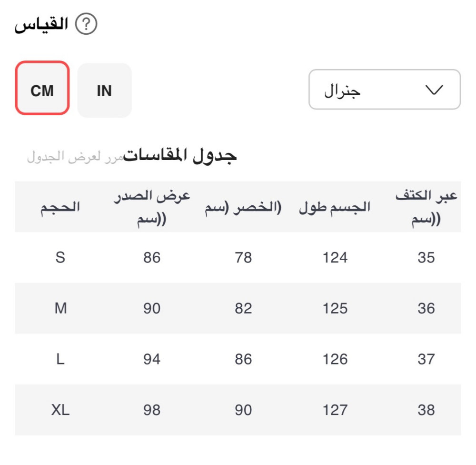Click shoulder value 36
This screenshot has height=465, width=476.
click(x=426, y=308)
